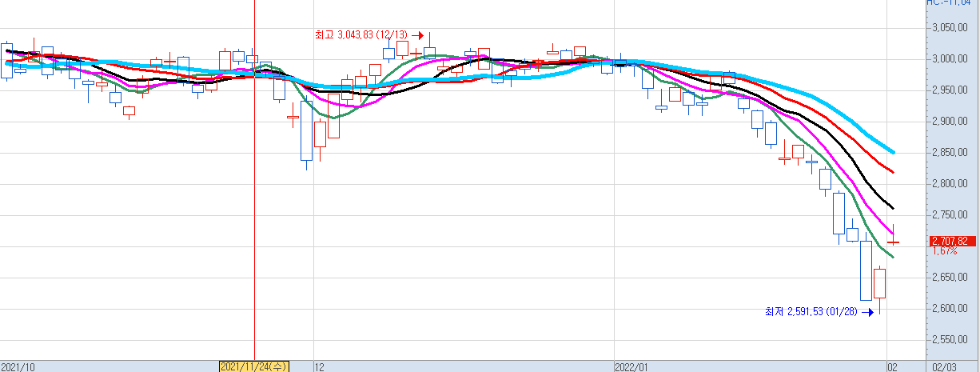Click the 2,750.00 price axis label

[x=950, y=215]
